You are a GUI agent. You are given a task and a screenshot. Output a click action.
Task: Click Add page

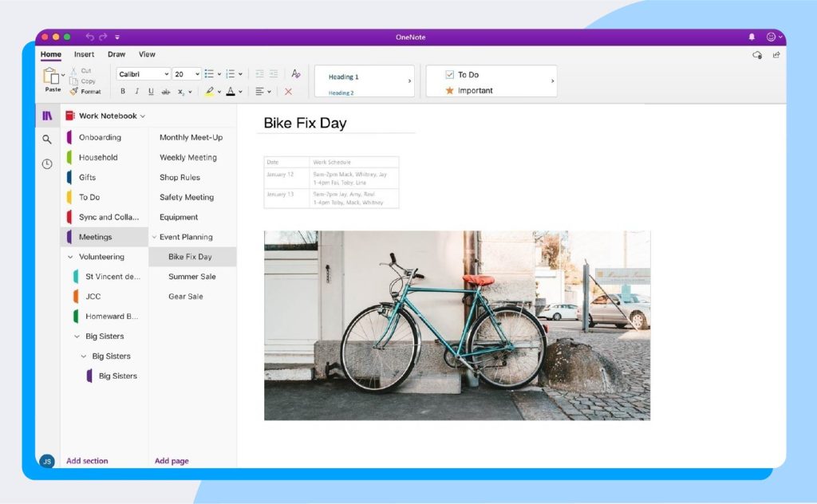pyautogui.click(x=172, y=460)
